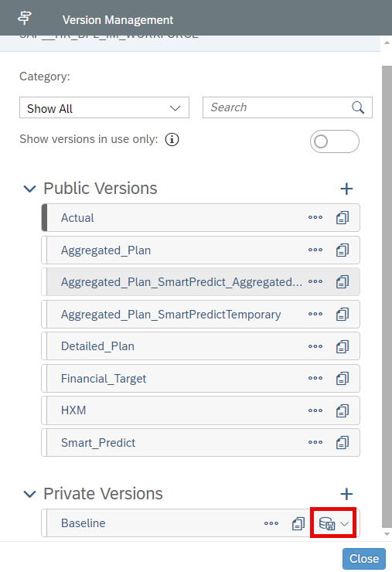
Task: Open the Show All category dropdown
Action: point(104,107)
